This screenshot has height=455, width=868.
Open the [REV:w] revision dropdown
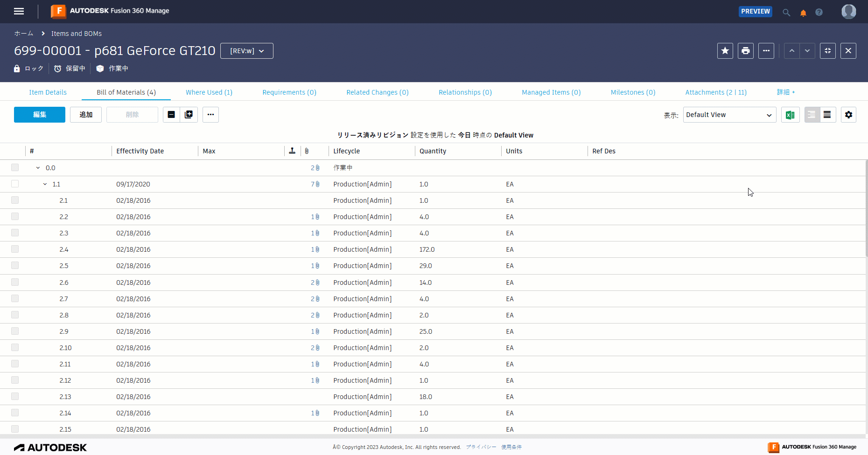point(247,51)
